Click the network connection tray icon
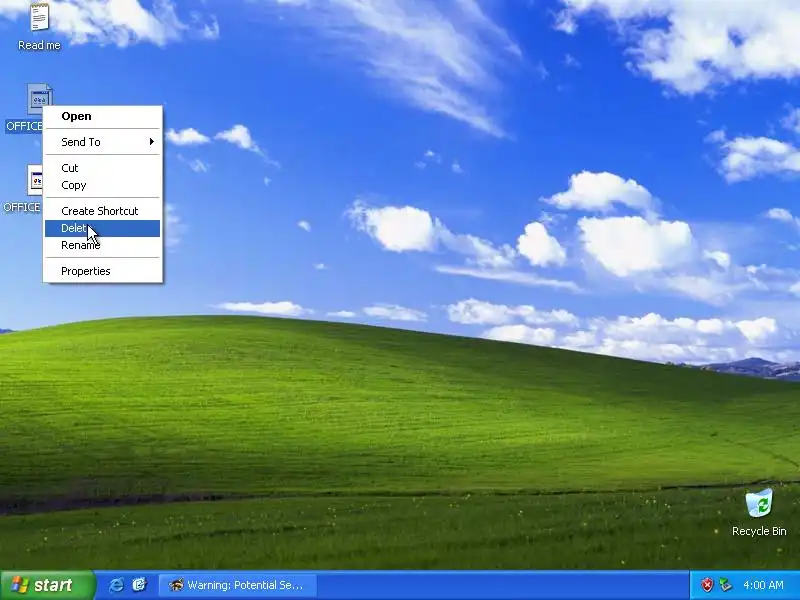Viewport: 800px width, 600px height. (725, 585)
